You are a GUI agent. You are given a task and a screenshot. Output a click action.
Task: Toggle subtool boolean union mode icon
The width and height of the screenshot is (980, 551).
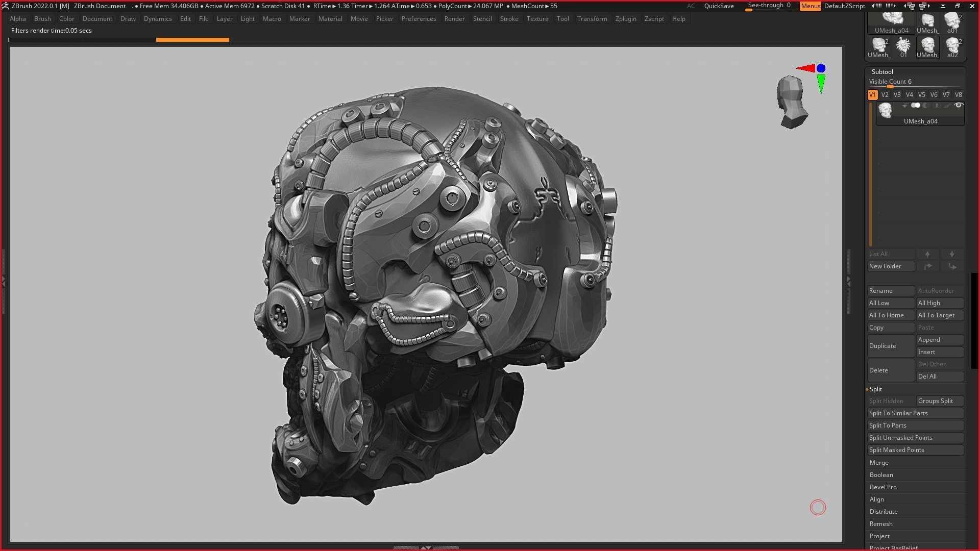[916, 105]
